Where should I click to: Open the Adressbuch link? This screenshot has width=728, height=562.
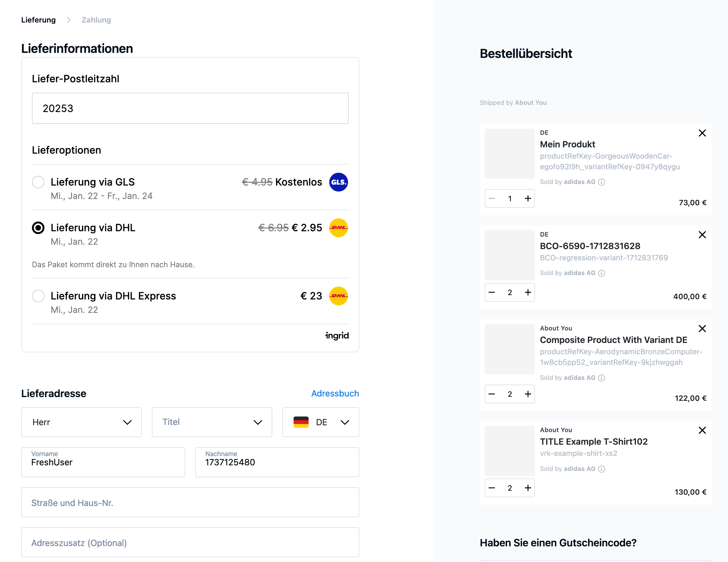click(x=335, y=393)
